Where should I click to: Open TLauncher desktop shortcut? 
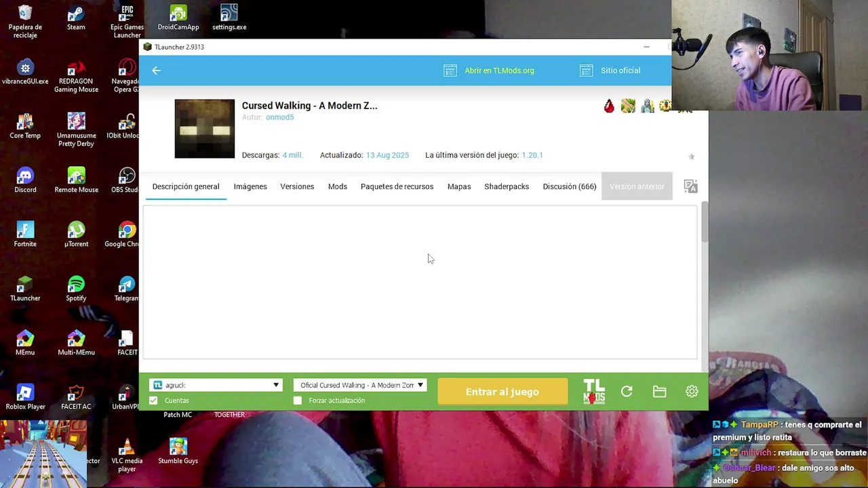coord(25,289)
